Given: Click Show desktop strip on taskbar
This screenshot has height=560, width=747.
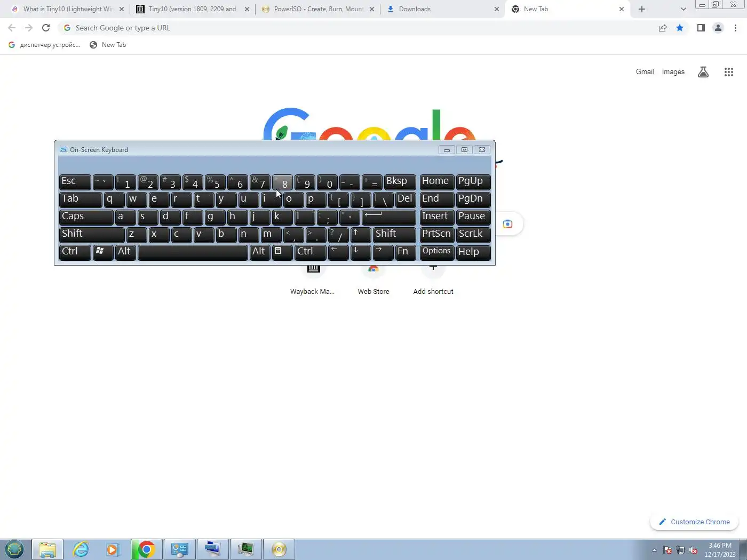Looking at the screenshot, I should [x=743, y=549].
